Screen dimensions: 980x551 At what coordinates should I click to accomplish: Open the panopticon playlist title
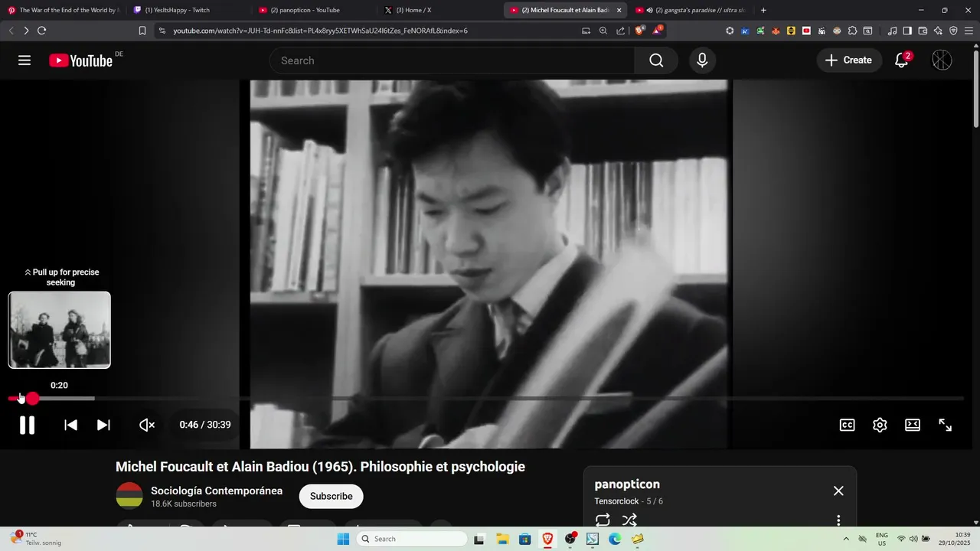pos(627,484)
